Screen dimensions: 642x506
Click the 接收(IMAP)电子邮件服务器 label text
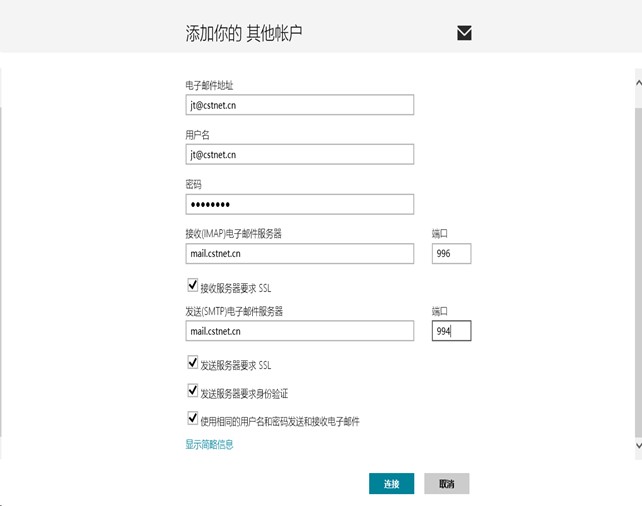click(x=233, y=234)
